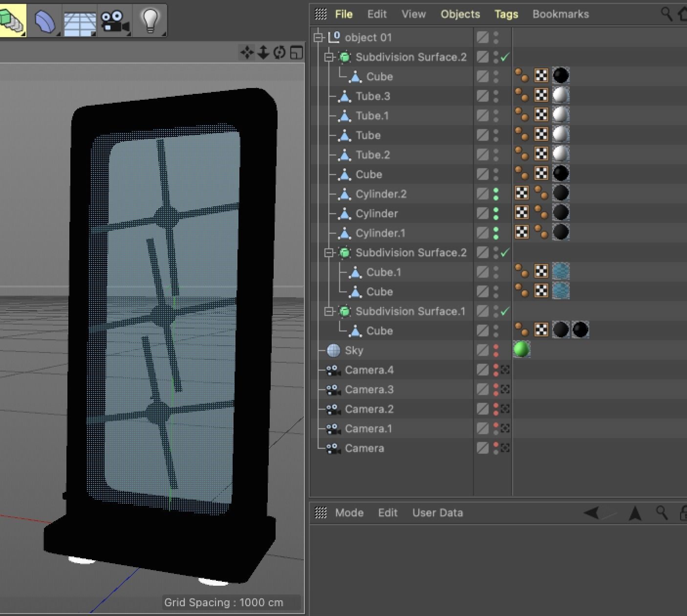Select the camera object tool icon
The image size is (687, 616).
115,21
